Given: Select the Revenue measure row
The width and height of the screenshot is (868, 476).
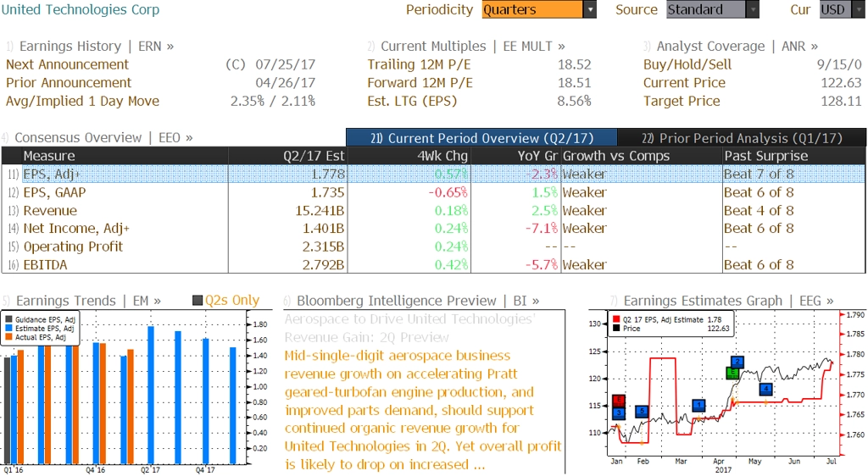Looking at the screenshot, I should tap(433, 211).
